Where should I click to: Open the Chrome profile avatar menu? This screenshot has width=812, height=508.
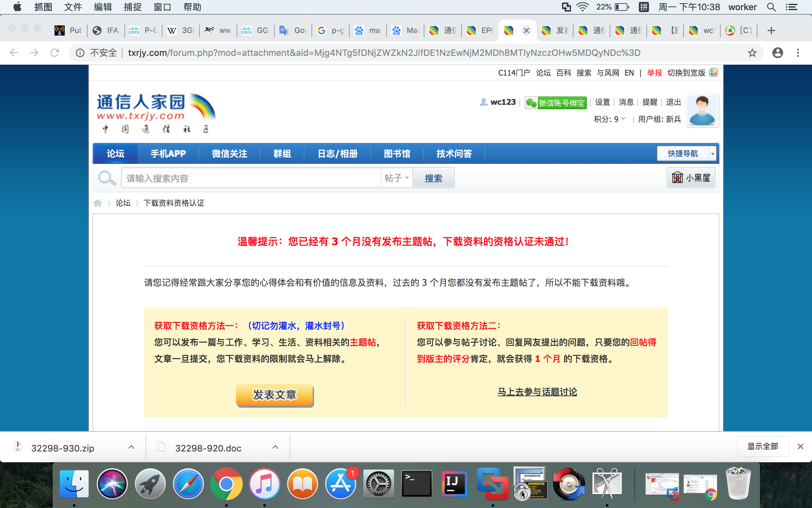tap(778, 53)
